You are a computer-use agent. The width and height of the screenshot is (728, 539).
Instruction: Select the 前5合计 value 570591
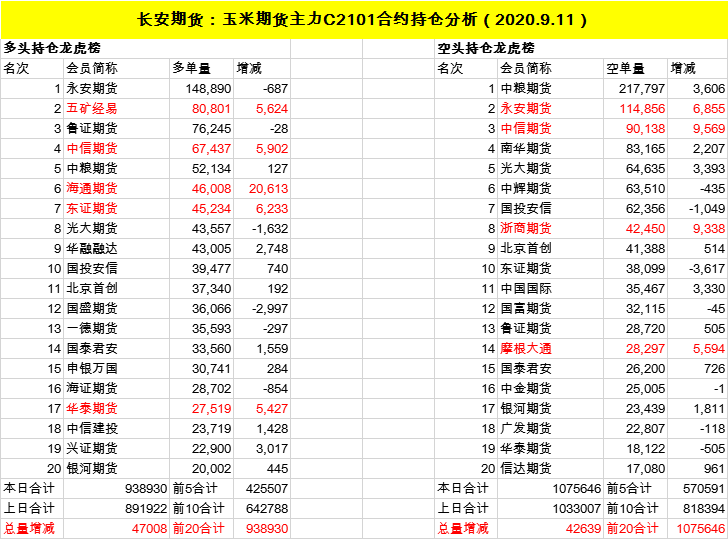697,488
